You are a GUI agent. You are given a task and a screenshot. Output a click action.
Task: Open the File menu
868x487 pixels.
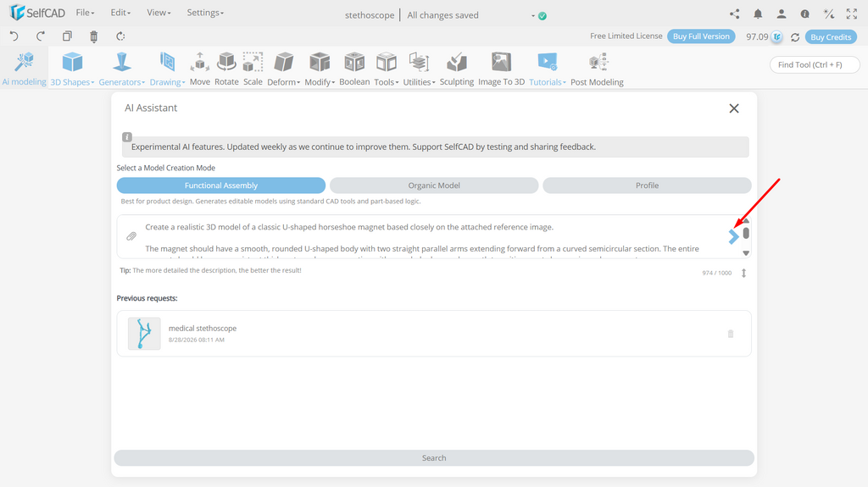click(85, 12)
